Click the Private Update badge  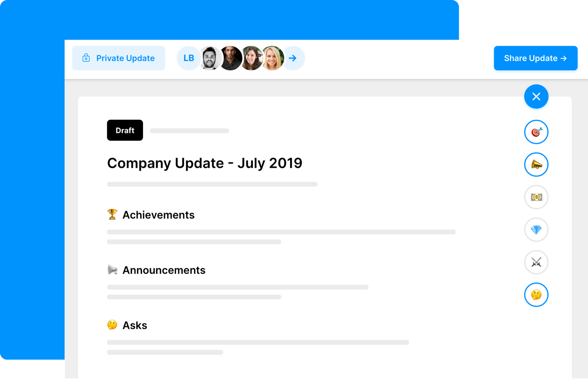(x=118, y=58)
